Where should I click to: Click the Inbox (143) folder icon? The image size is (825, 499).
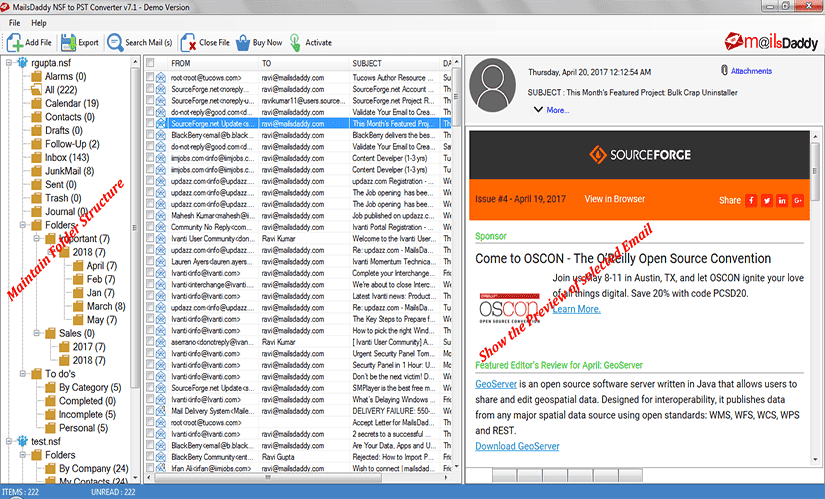point(36,157)
